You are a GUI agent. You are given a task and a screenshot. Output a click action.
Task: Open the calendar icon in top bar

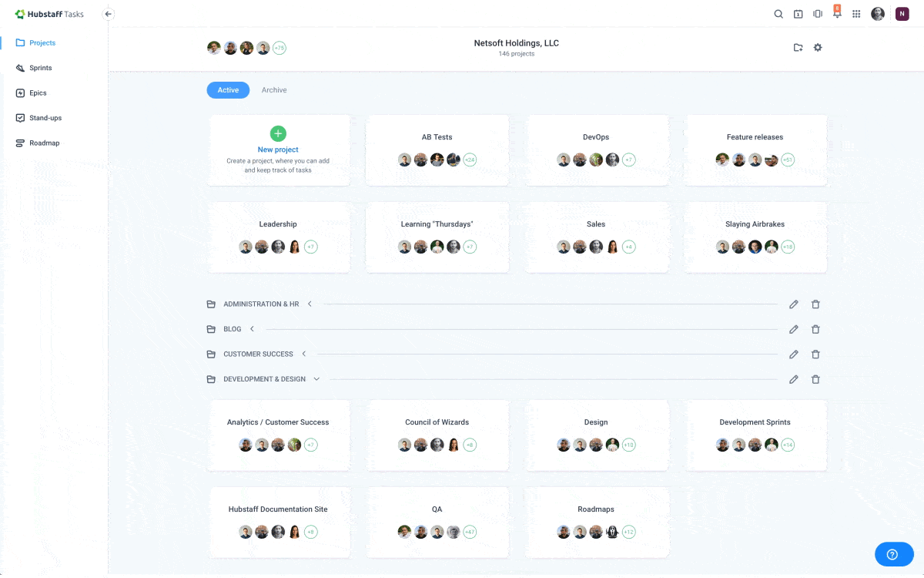tap(798, 14)
